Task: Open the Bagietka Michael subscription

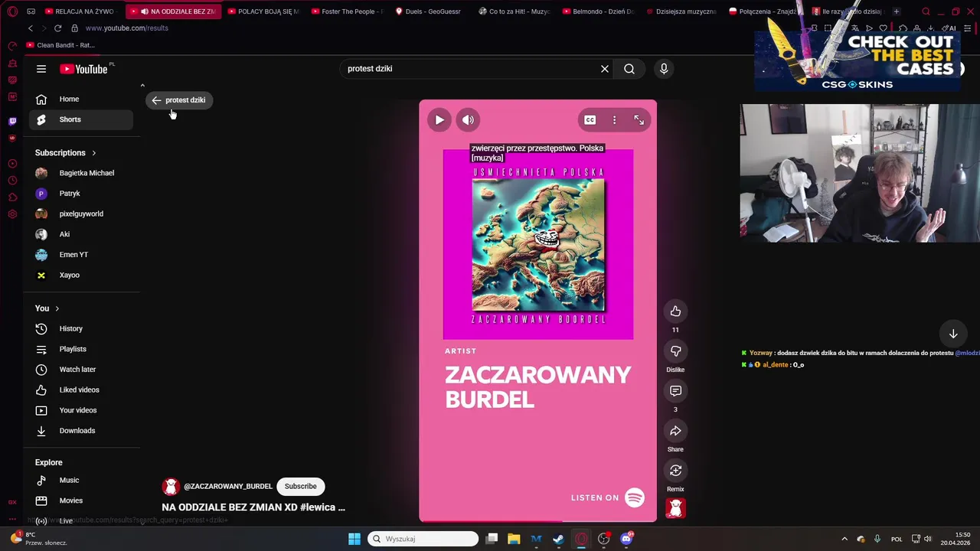Action: [81, 173]
